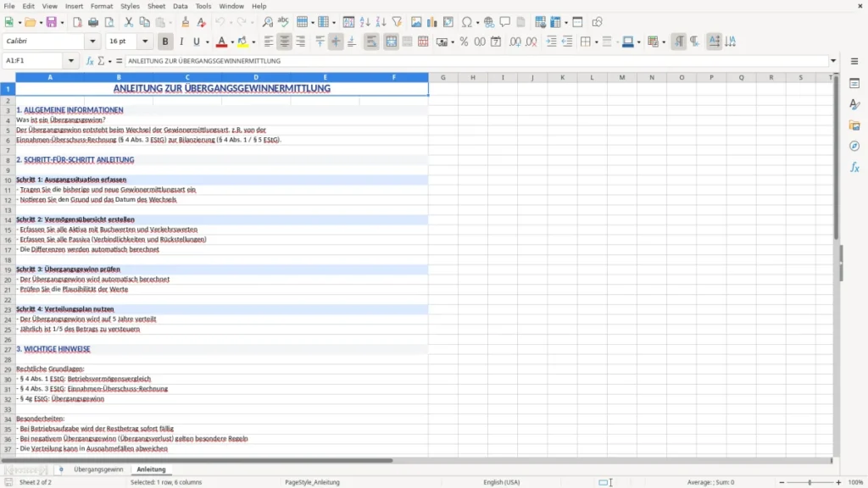Click the vertical scrollbar thumb
This screenshot has width=868, height=488.
coord(837,160)
